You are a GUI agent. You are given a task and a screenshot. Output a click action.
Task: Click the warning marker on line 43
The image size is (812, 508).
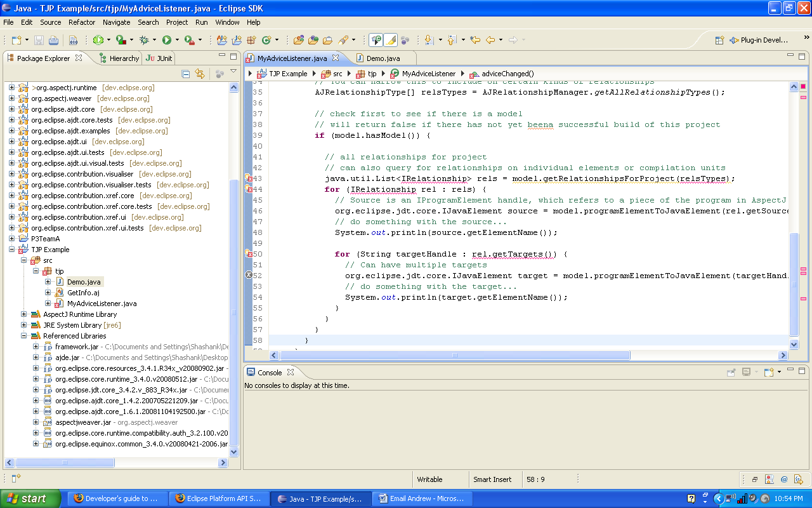tap(249, 178)
